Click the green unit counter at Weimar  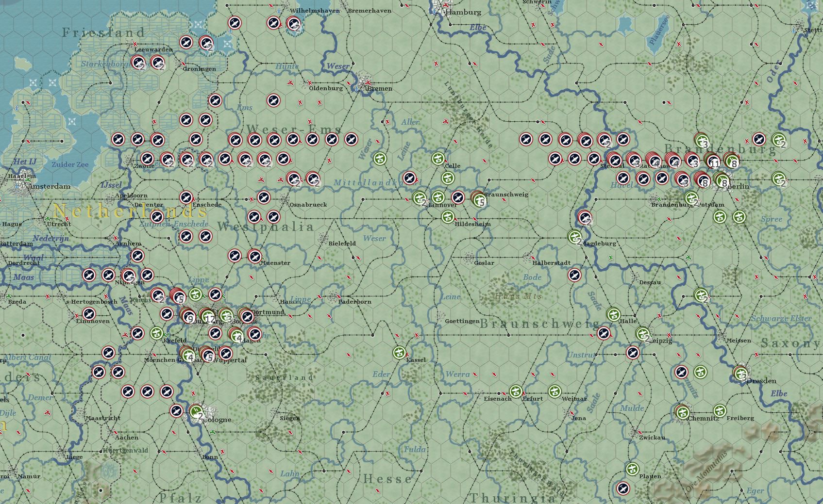click(554, 391)
